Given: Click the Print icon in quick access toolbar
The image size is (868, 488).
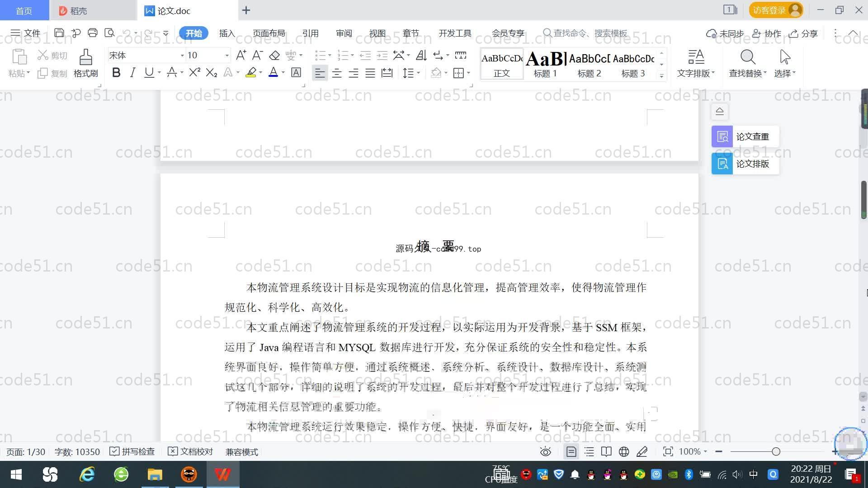Looking at the screenshot, I should (93, 33).
